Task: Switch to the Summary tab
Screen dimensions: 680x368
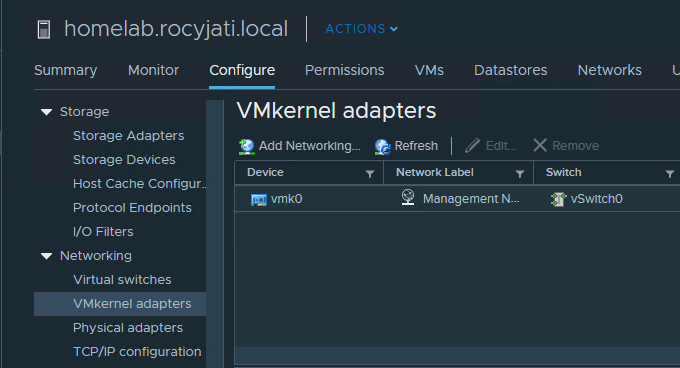Action: pyautogui.click(x=65, y=70)
